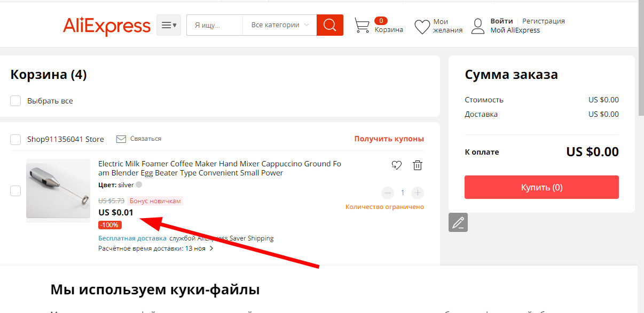The image size is (644, 313).
Task: Open the 'Все категории' dropdown
Action: pyautogui.click(x=280, y=25)
